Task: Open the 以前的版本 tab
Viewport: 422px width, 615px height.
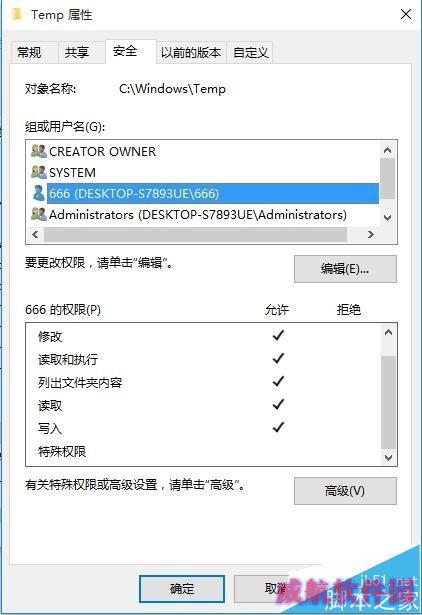Action: coord(191,52)
